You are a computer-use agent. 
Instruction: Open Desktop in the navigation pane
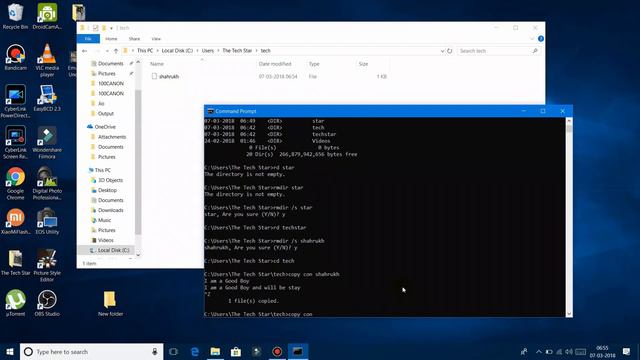click(x=107, y=190)
